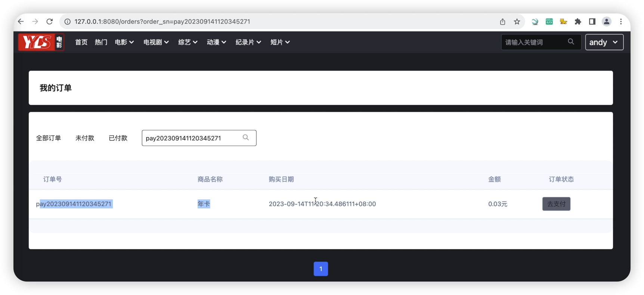Click the YCS logo
The height and width of the screenshot is (295, 644).
(41, 42)
